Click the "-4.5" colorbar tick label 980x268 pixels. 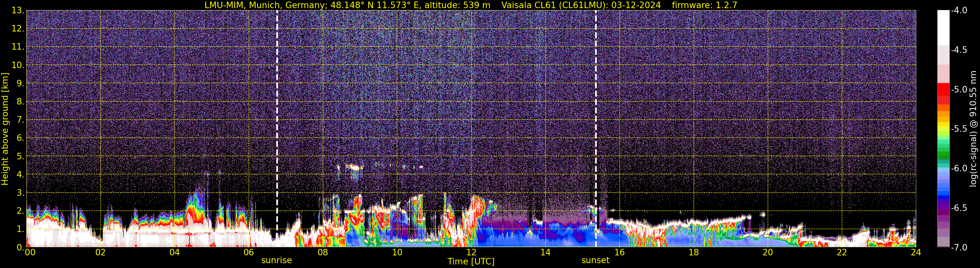tap(959, 50)
